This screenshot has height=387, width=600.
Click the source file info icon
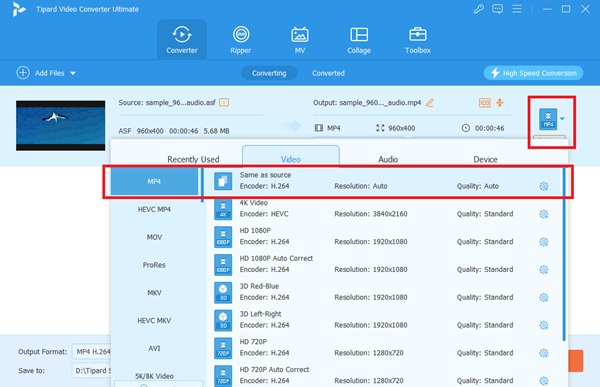(224, 102)
